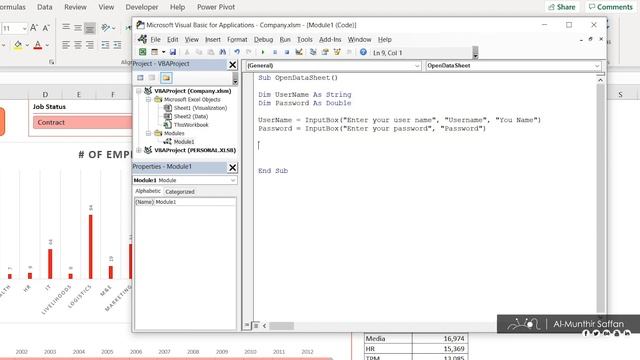640x360 pixels.
Task: Click the Share button in Excel
Action: click(562, 7)
